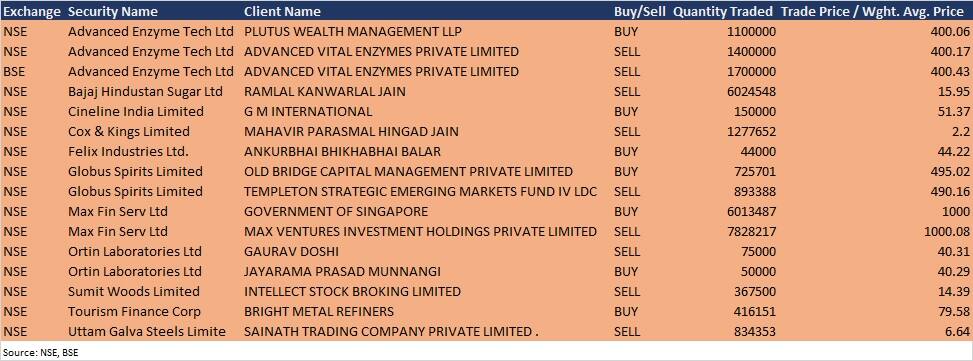The width and height of the screenshot is (973, 361).
Task: Select Tourism Finance Corp security cell
Action: [x=135, y=311]
